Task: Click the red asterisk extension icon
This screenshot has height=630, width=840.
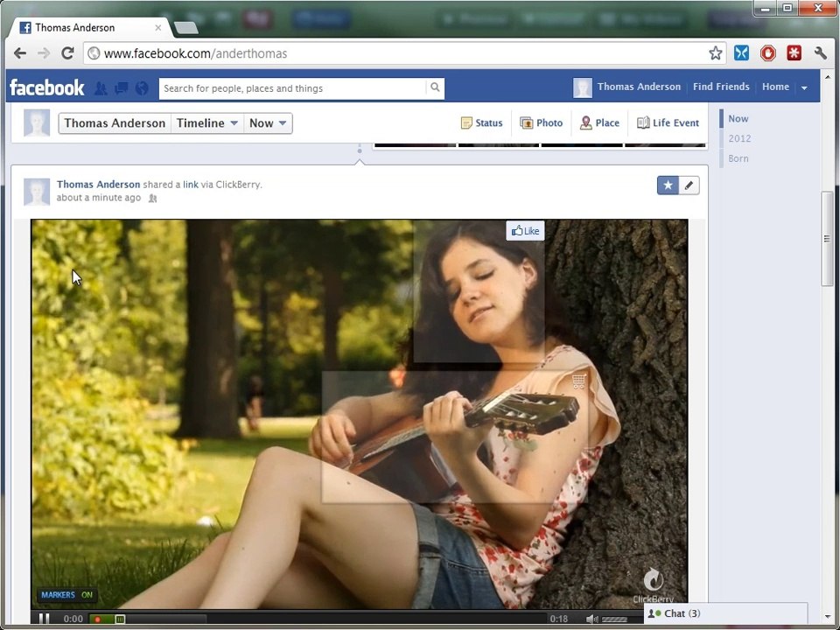Action: click(x=794, y=53)
